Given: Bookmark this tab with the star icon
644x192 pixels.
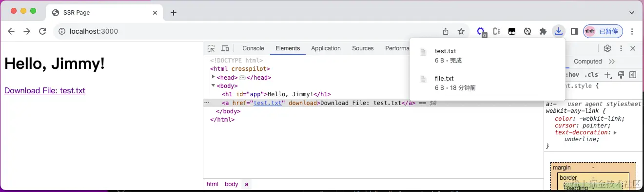Looking at the screenshot, I should tap(461, 31).
